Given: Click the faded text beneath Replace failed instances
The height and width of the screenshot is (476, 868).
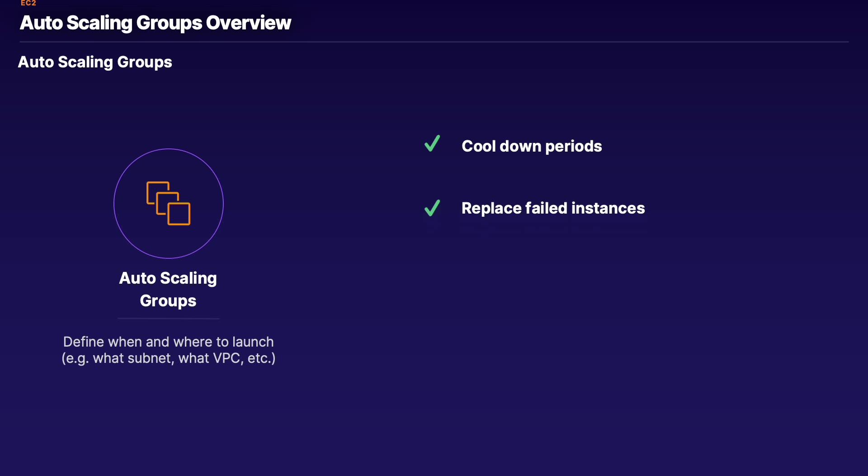Looking at the screenshot, I should pyautogui.click(x=553, y=227).
